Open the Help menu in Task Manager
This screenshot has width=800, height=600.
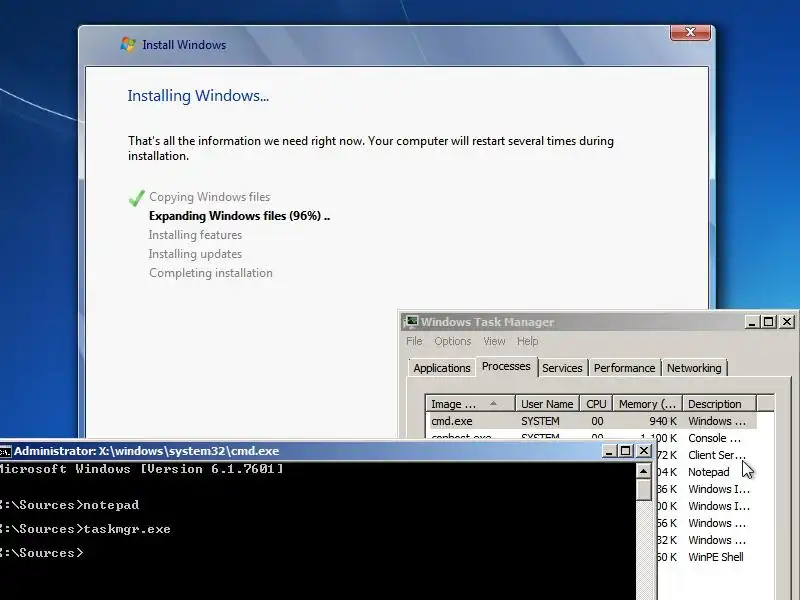point(528,341)
